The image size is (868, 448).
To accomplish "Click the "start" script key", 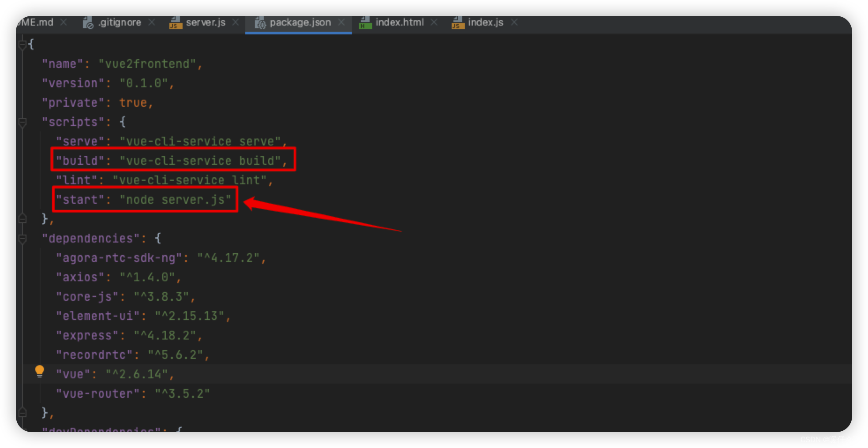I will (80, 200).
